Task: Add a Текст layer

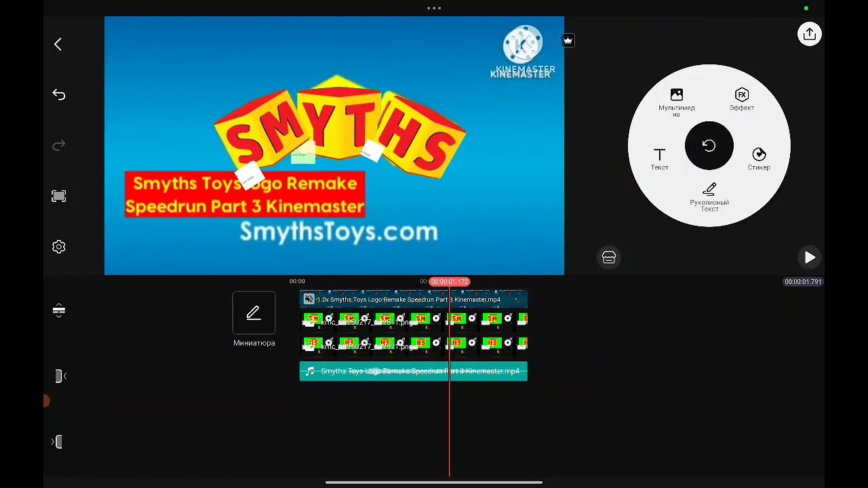Action: [660, 159]
